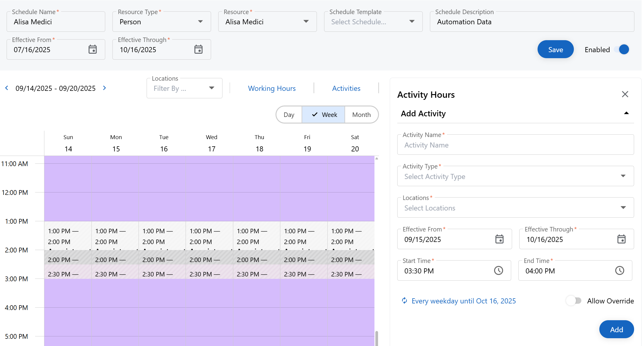Screen dimensions: 644x346
Task: Open calendar picker for top Effective From
Action: pos(93,49)
